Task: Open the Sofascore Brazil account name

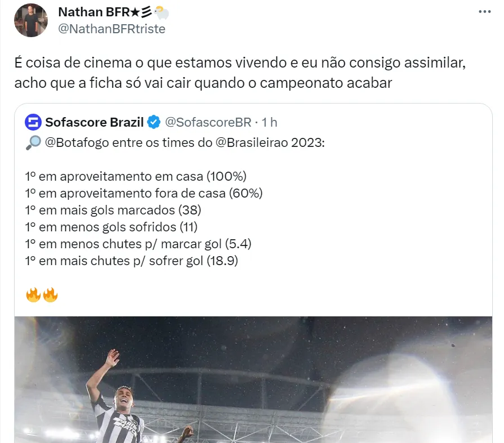Action: (x=94, y=122)
